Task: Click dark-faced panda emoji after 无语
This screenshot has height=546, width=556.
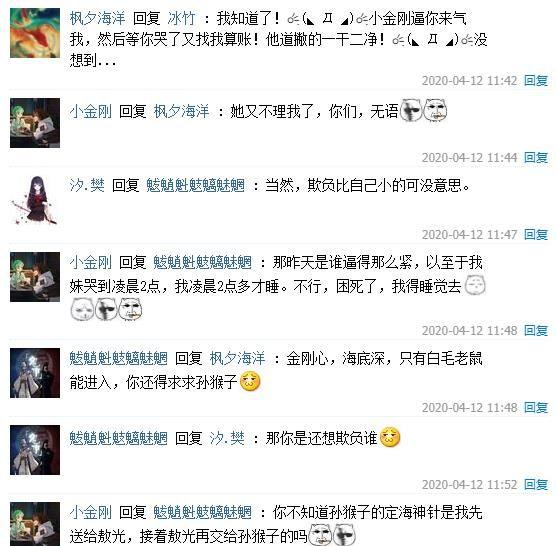Action: (411, 110)
